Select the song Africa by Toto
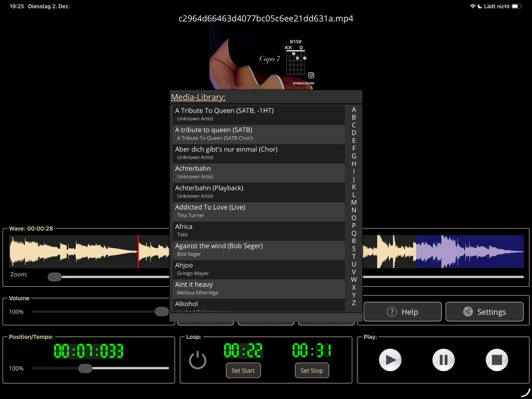 (x=258, y=231)
